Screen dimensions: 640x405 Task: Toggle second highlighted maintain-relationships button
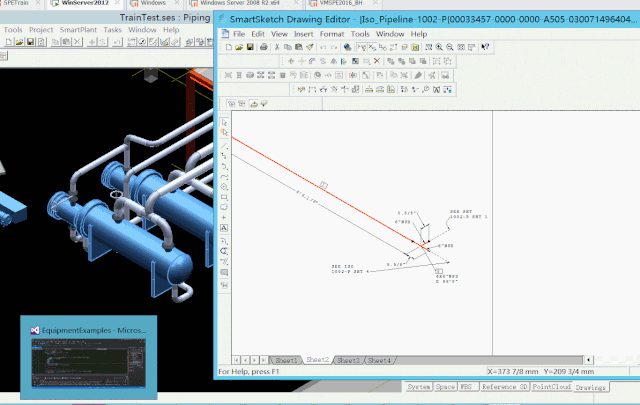point(372,47)
